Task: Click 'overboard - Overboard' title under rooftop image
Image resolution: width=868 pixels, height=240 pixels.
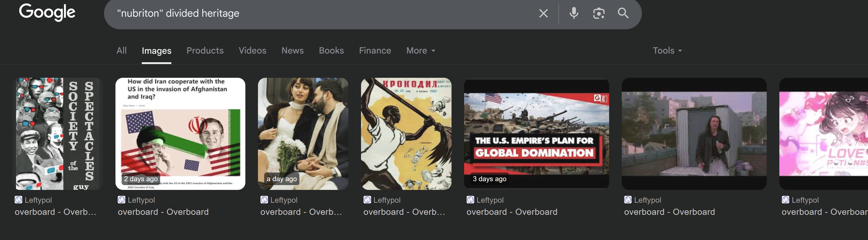Action: [670, 212]
